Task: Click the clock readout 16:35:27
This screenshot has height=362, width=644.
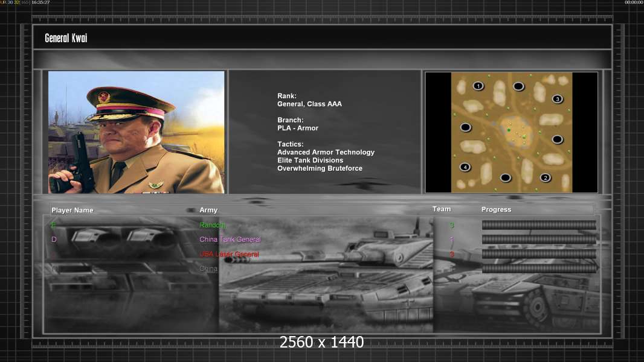Action: coord(40,2)
